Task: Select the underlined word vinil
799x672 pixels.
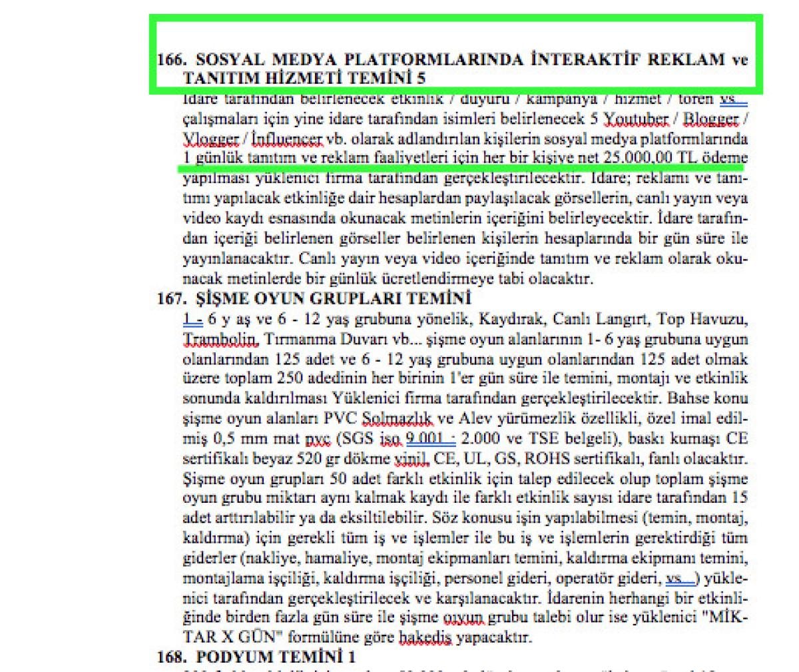Action: [x=409, y=459]
